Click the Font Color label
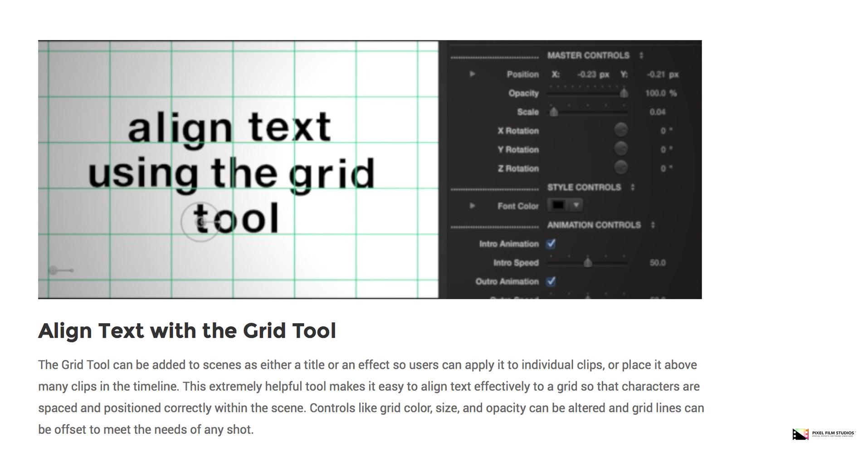Screen dimensions: 868x454 click(518, 206)
